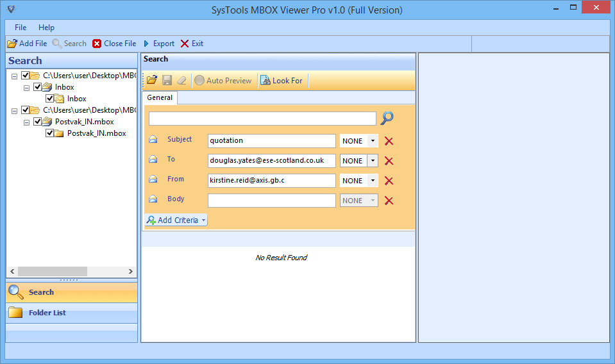The width and height of the screenshot is (615, 364).
Task: Click the Search toolbar button
Action: [69, 44]
